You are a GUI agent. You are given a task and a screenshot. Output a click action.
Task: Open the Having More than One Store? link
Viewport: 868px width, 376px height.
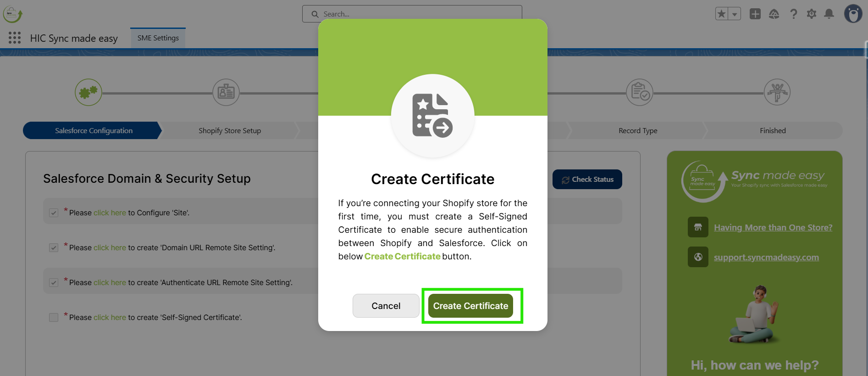(773, 227)
